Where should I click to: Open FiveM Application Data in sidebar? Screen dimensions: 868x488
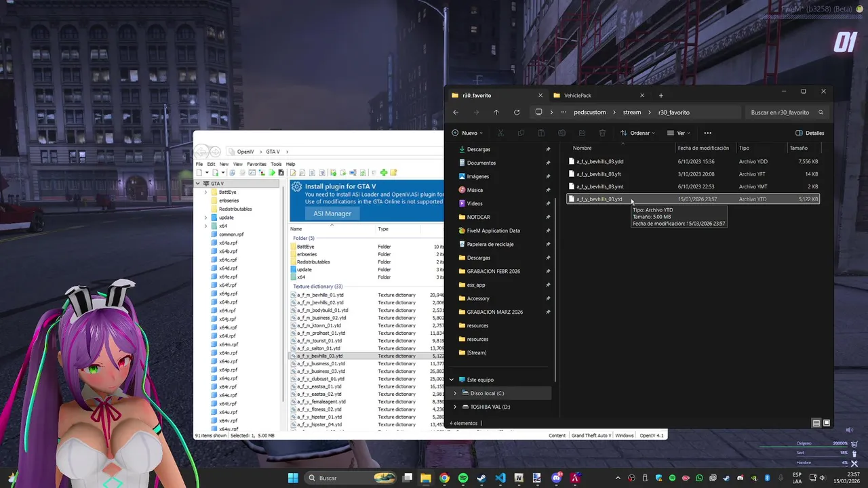[494, 230]
